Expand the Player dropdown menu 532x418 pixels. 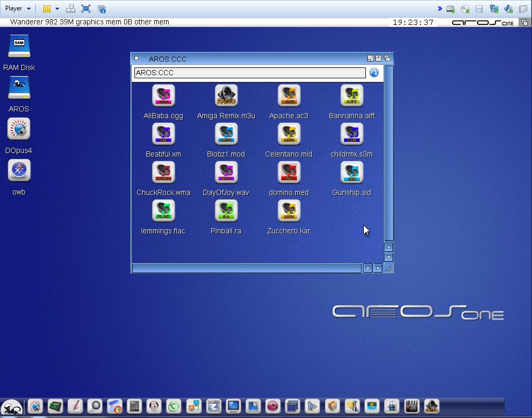(18, 8)
